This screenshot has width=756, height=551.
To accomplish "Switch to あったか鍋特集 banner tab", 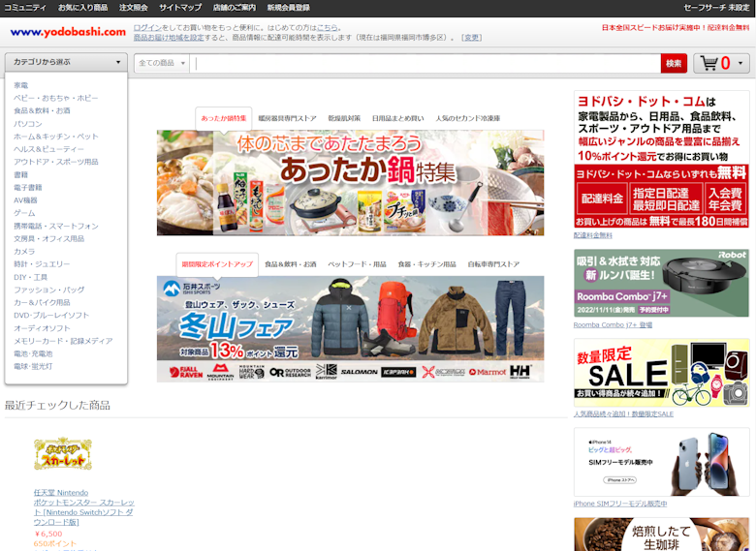I will click(x=224, y=118).
